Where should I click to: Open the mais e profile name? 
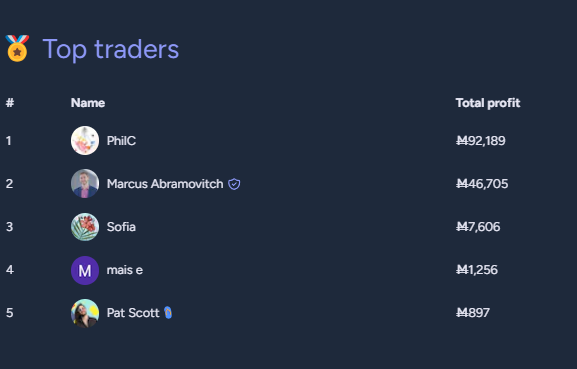[125, 270]
